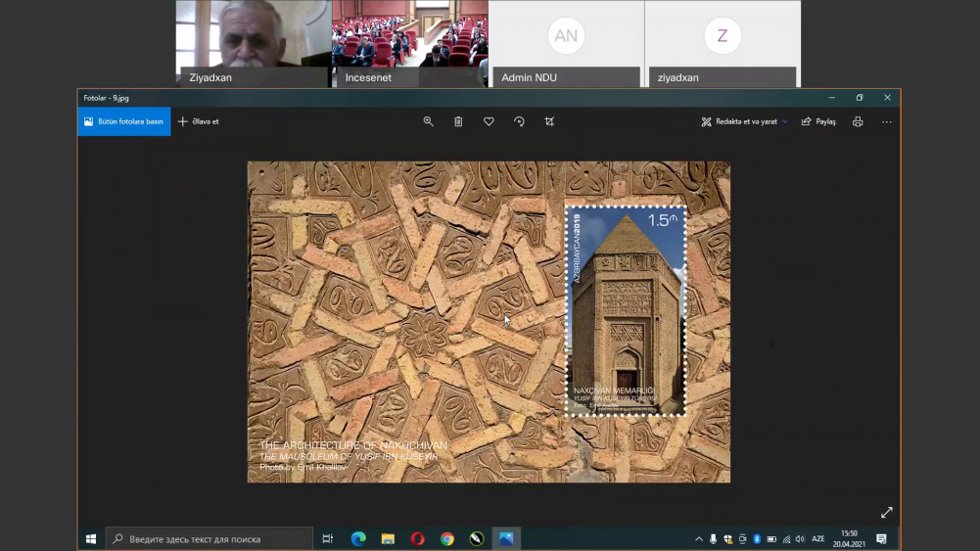Viewport: 980px width, 551px height.
Task: Show hidden system tray icons
Action: 699,539
